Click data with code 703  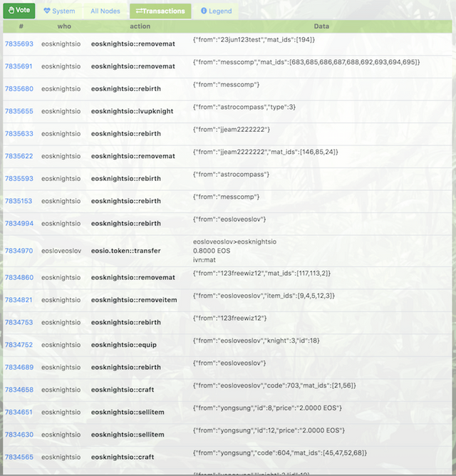[274, 386]
